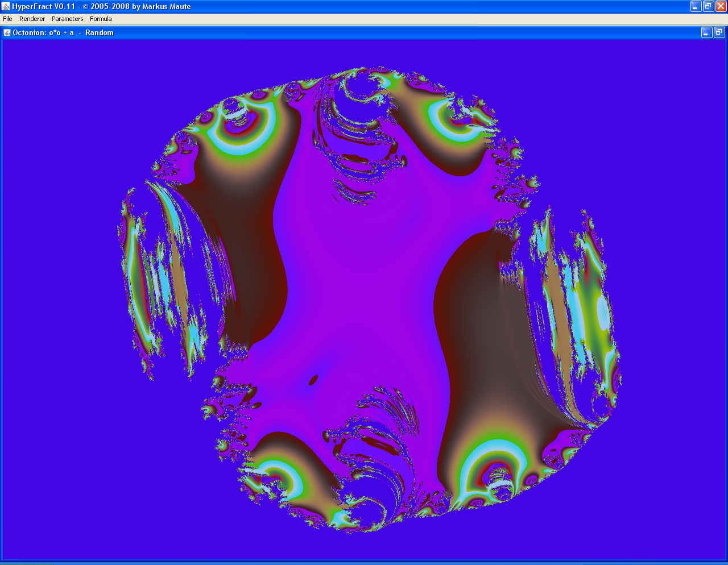Screen dimensions: 728x565
Task: Open the Parameters menu
Action: (67, 19)
